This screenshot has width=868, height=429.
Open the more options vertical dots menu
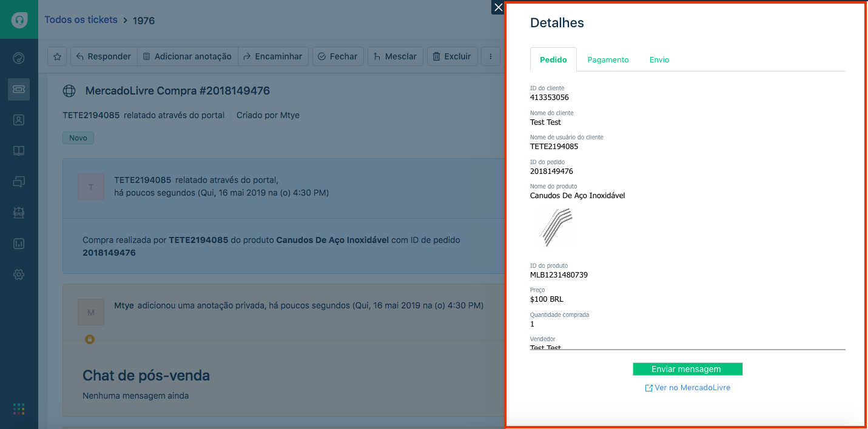pos(490,56)
